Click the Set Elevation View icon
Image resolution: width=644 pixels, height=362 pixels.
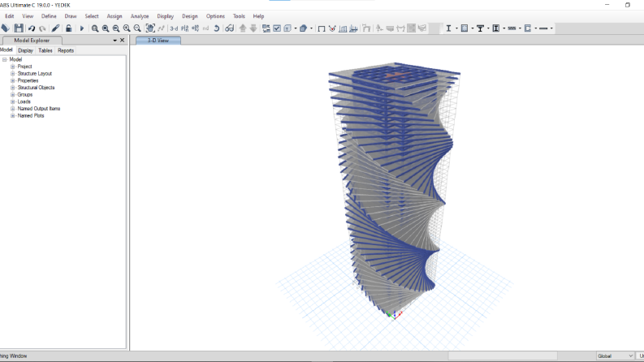coord(196,28)
